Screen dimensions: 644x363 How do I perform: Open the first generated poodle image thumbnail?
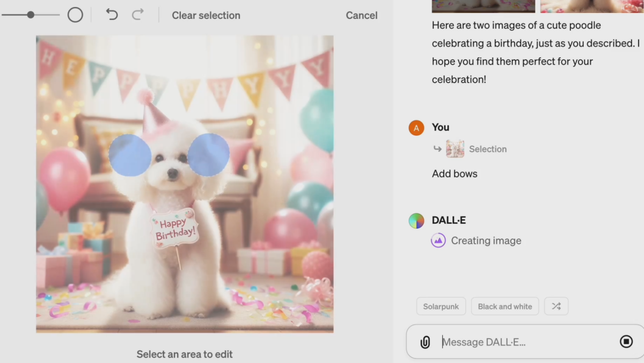click(484, 6)
